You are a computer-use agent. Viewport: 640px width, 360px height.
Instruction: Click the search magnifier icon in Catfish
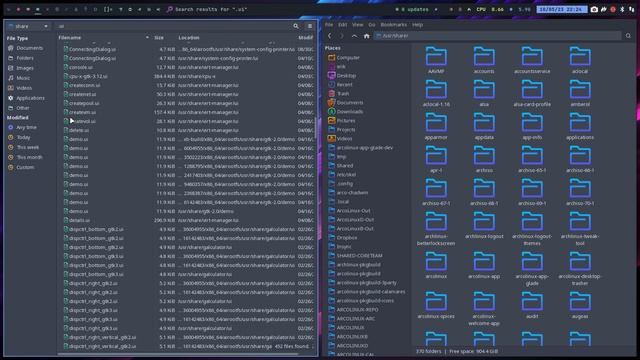[x=296, y=26]
